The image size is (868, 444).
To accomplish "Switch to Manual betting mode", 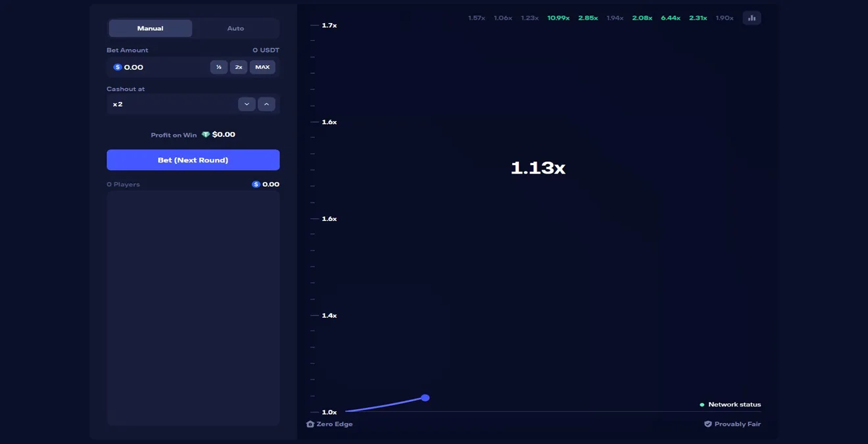I will pos(151,28).
